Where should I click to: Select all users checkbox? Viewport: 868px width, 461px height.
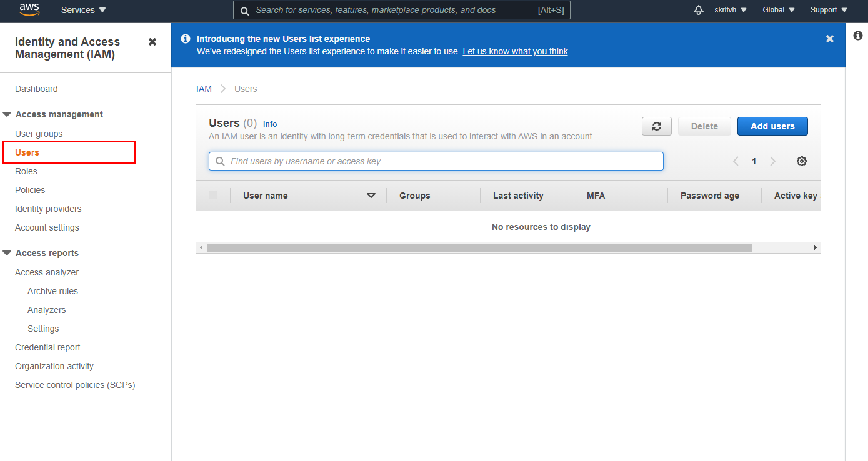point(213,195)
